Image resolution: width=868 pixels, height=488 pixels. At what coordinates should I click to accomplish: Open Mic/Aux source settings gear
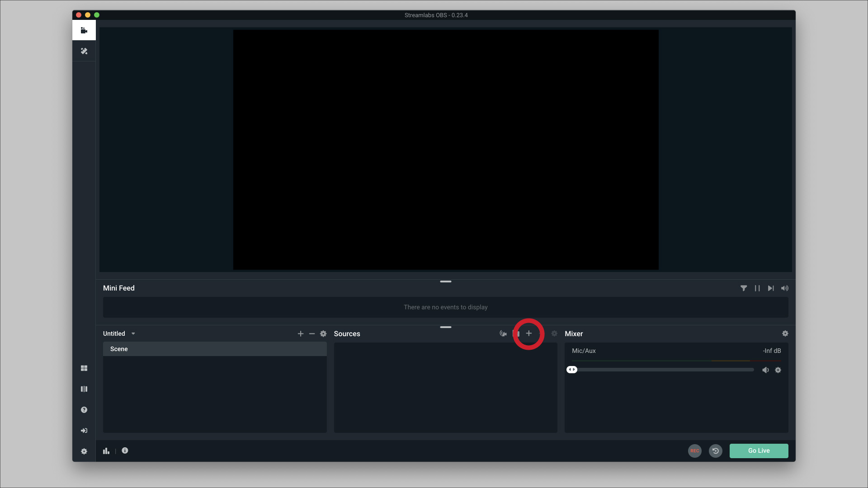(x=778, y=370)
